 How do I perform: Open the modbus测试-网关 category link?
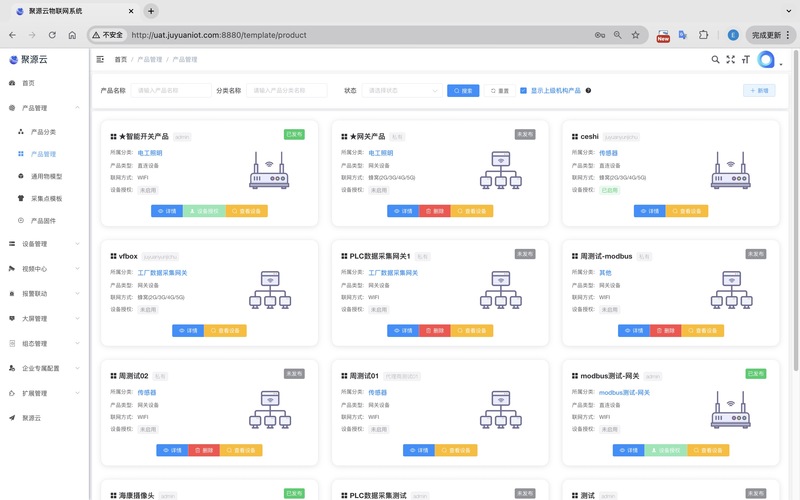click(624, 393)
